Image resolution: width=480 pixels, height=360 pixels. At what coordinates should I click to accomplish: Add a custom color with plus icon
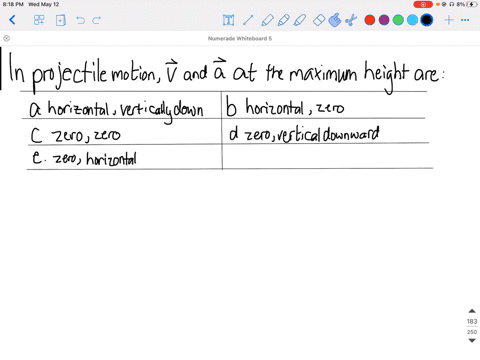coord(449,20)
